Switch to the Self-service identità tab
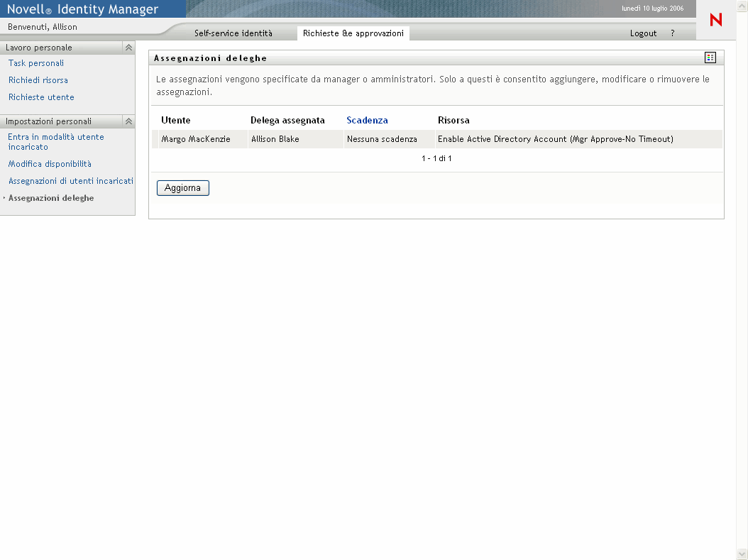This screenshot has width=748, height=560. 233,33
